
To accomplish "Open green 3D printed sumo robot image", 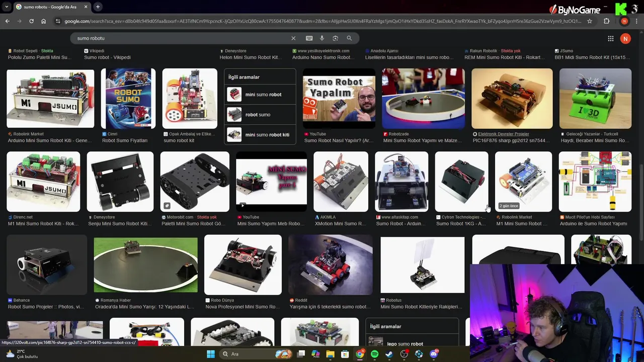I will tap(595, 99).
